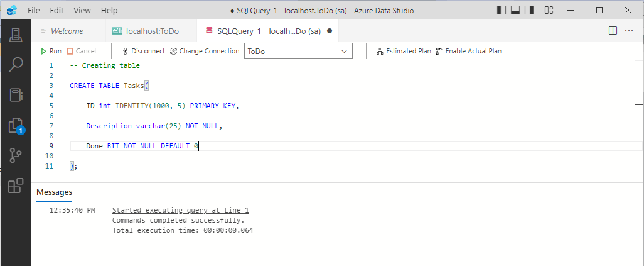Toggle the primary side bar layout icon
644x266 pixels.
tap(501, 10)
